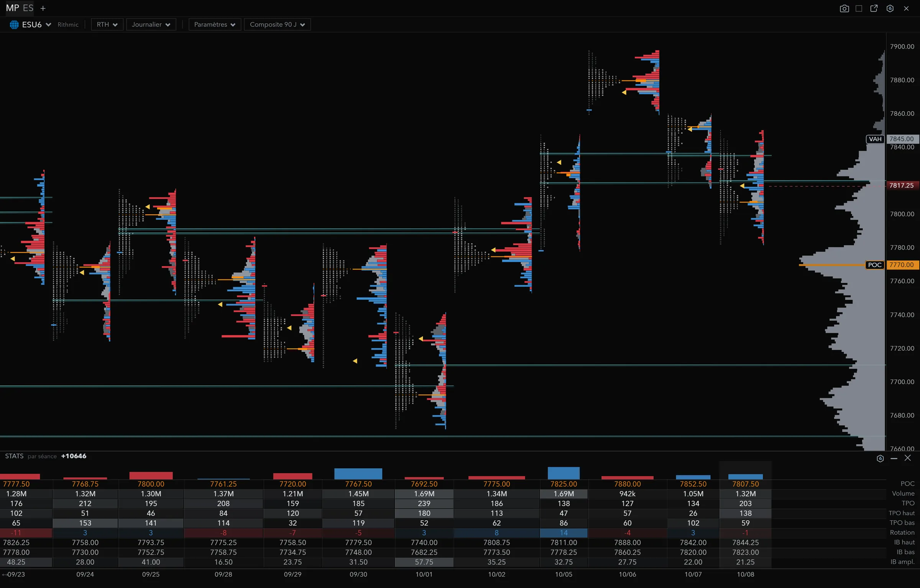920x588 pixels.
Task: Expand the Composite 90 J dropdown
Action: 277,25
